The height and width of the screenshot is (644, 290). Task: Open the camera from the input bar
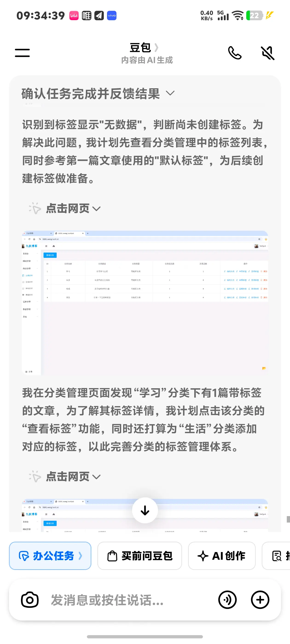point(30,600)
